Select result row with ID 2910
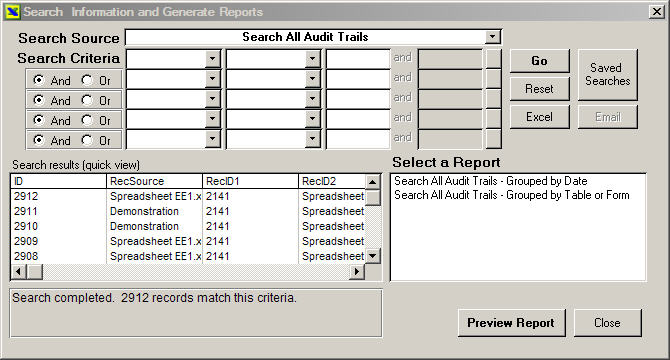Image resolution: width=670 pixels, height=360 pixels. point(188,226)
